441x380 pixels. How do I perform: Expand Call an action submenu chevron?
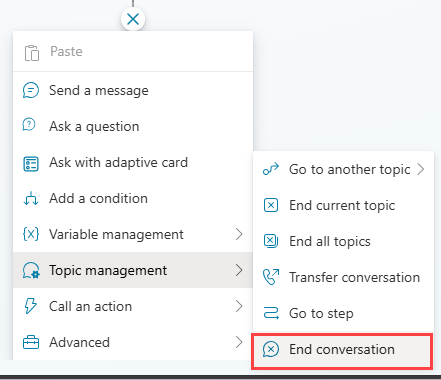239,306
